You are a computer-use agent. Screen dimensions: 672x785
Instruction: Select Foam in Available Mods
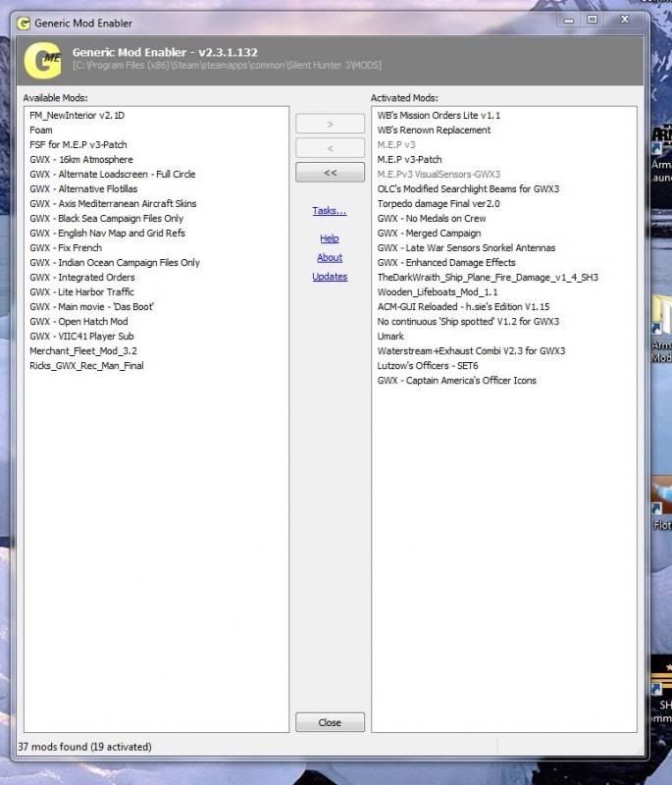(x=41, y=131)
